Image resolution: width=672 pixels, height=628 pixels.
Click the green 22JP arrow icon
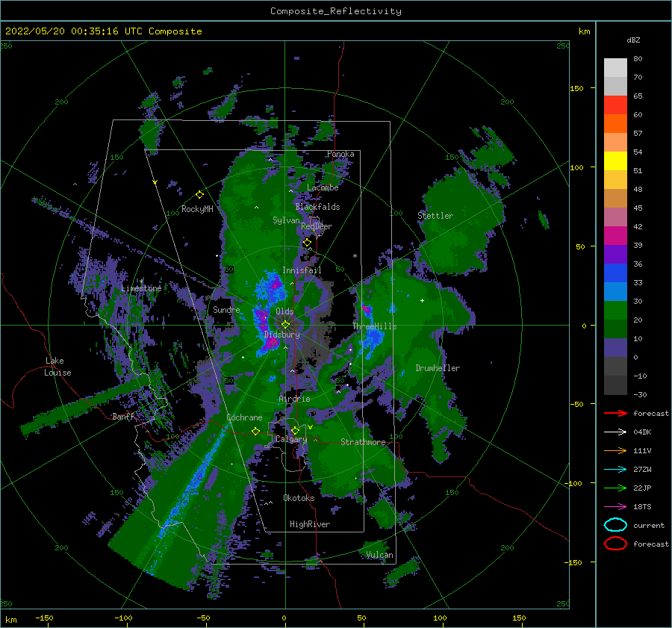point(615,488)
